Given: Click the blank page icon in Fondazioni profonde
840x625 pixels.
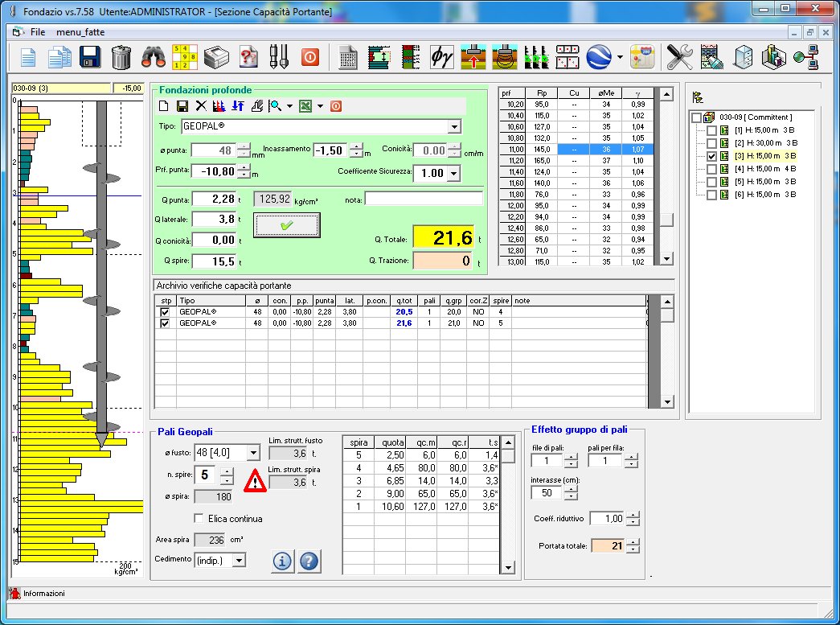Looking at the screenshot, I should pos(164,105).
